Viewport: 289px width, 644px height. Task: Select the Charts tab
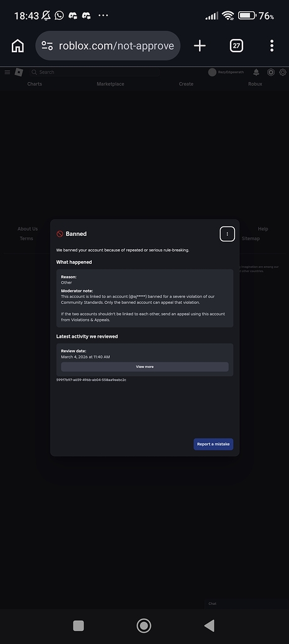click(x=35, y=84)
